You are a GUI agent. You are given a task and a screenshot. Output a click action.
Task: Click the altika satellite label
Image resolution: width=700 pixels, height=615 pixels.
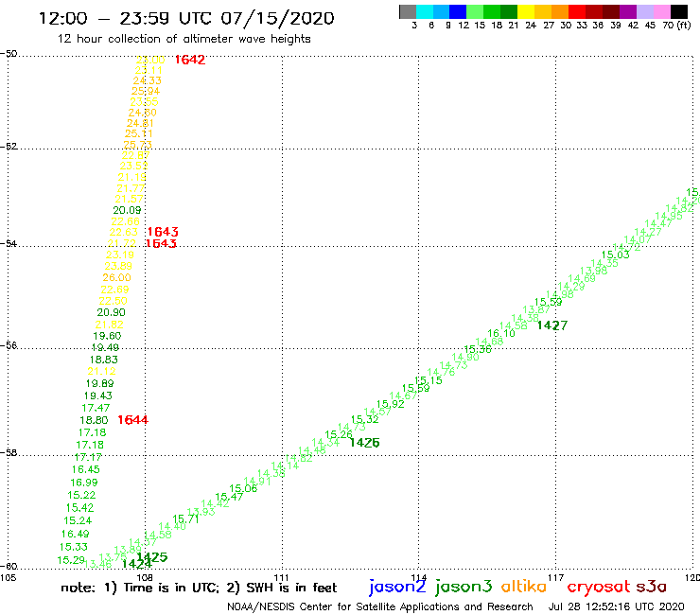pos(524,586)
